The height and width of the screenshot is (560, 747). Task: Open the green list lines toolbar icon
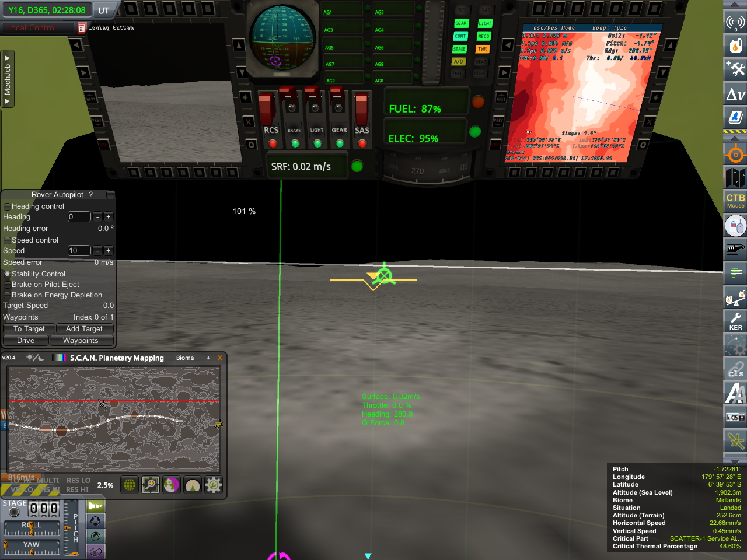[x=735, y=273]
